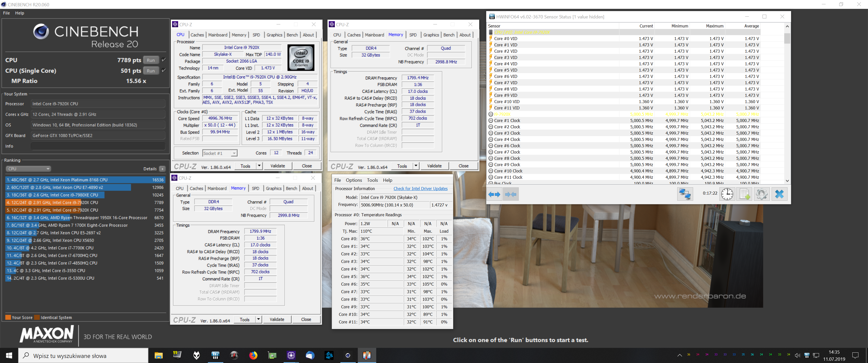
Task: Open HWiNFO taskbar icon
Action: (x=215, y=355)
